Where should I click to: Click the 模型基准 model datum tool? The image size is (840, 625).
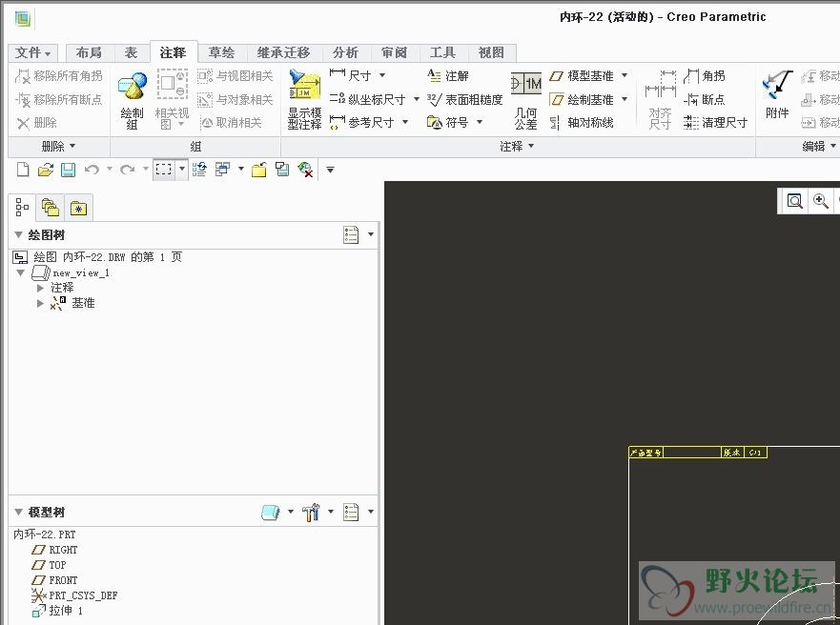(582, 76)
